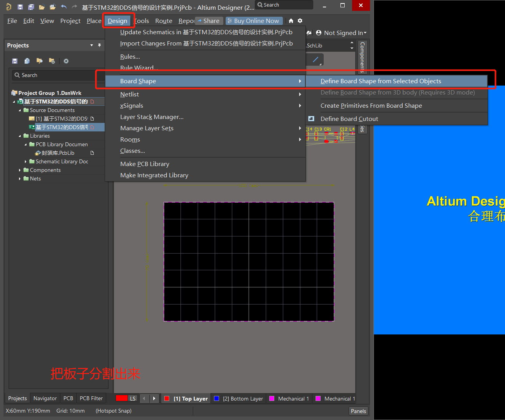Screen dimensions: 505x420
Task: Click the red modified icon on the selected PCB row
Action: [x=92, y=127]
